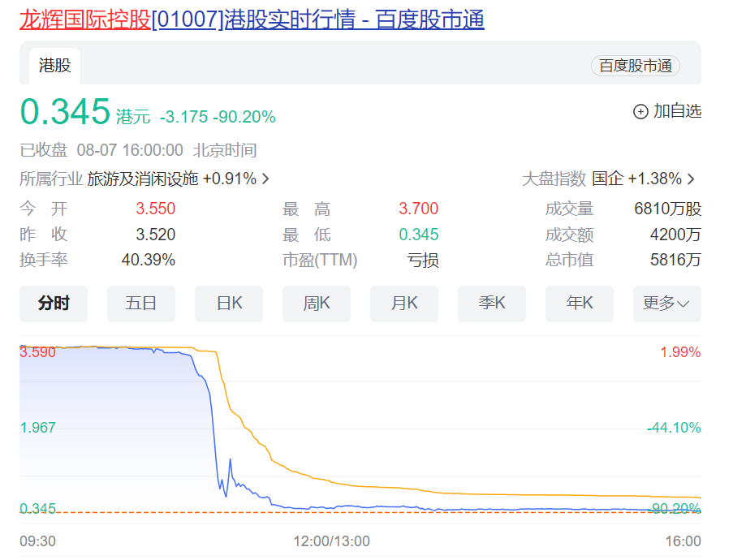Click 最低 value 0.345
Viewport: 746px width, 560px height.
point(419,235)
